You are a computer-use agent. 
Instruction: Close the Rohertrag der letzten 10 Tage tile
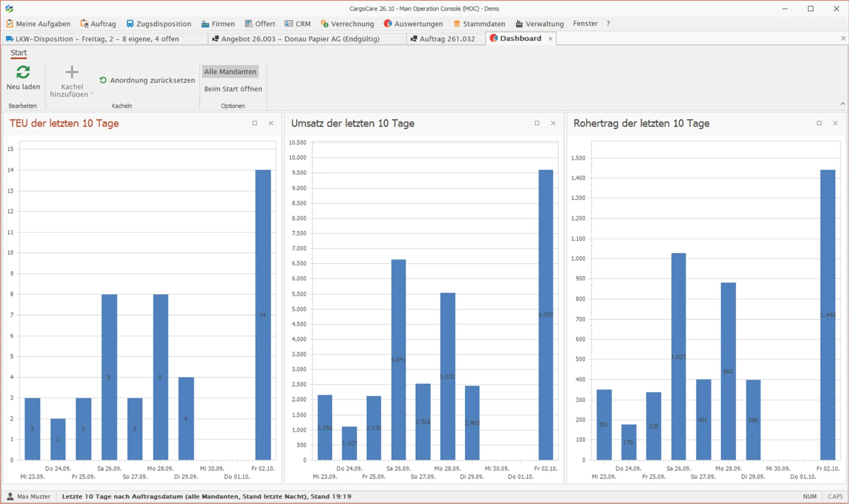click(835, 123)
